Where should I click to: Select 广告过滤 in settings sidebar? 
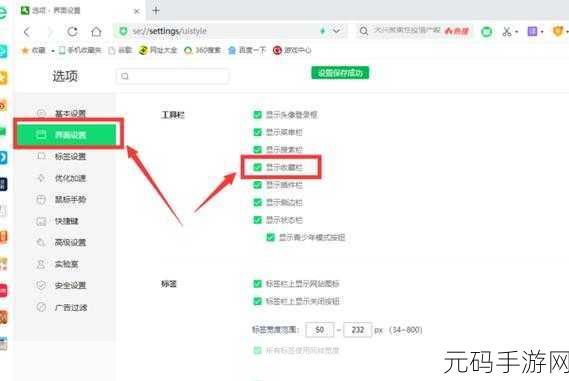click(65, 307)
